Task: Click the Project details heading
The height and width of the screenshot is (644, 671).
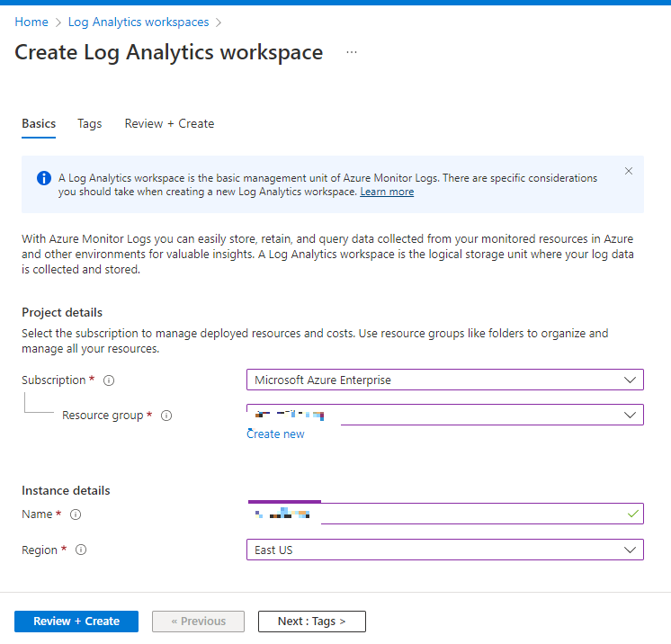Action: coord(62,313)
